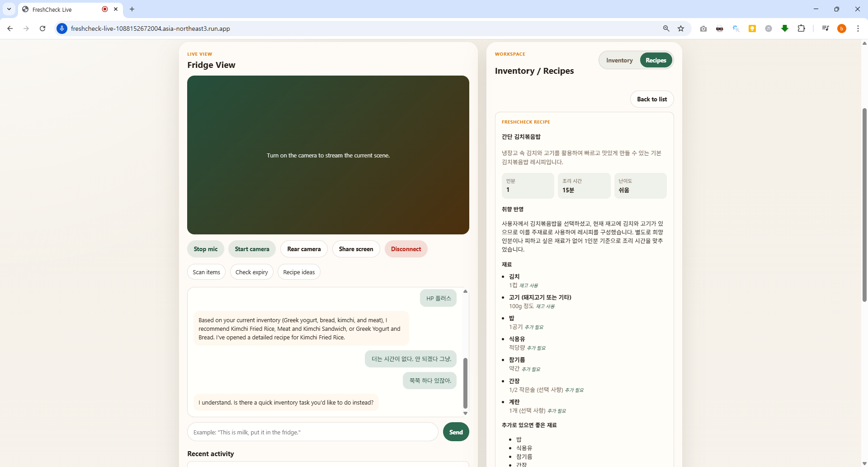This screenshot has width=868, height=467.
Task: Open the zoom magnifier icon in address bar
Action: (x=666, y=29)
